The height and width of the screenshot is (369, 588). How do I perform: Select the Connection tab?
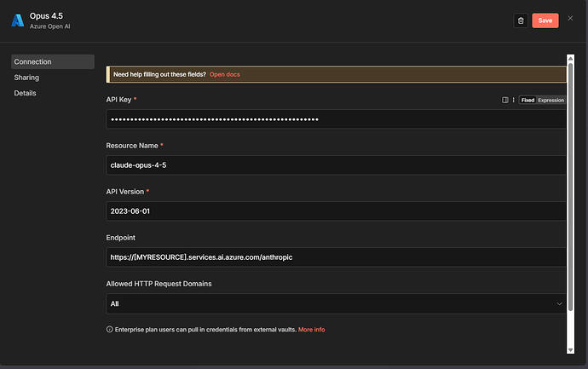pyautogui.click(x=52, y=61)
